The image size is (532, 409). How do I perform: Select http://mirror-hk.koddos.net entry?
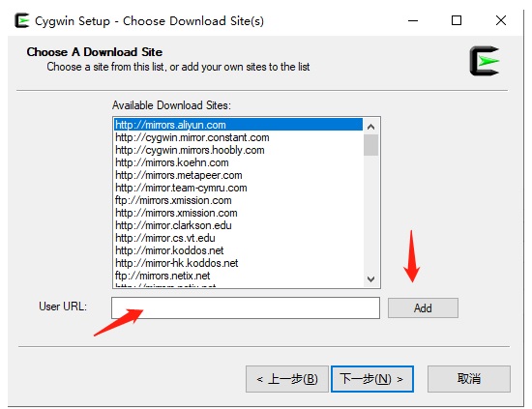coord(238,263)
